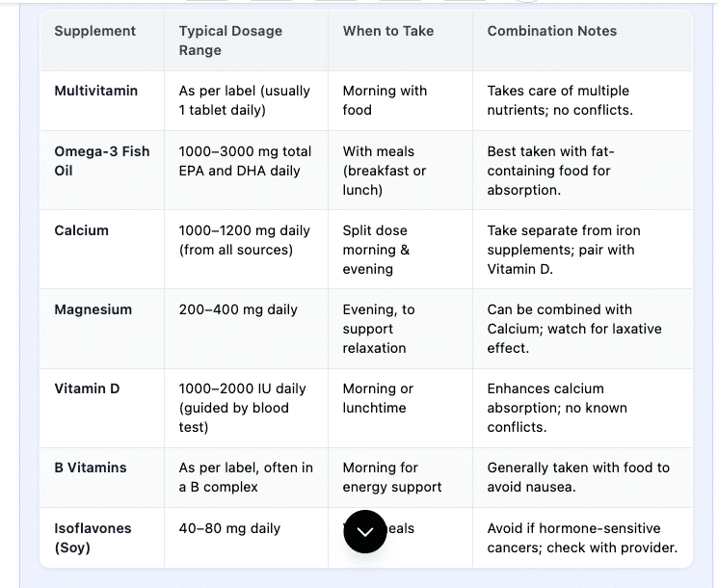Click the 'Morning for energy support' cell
The image size is (718, 588).
tap(392, 477)
